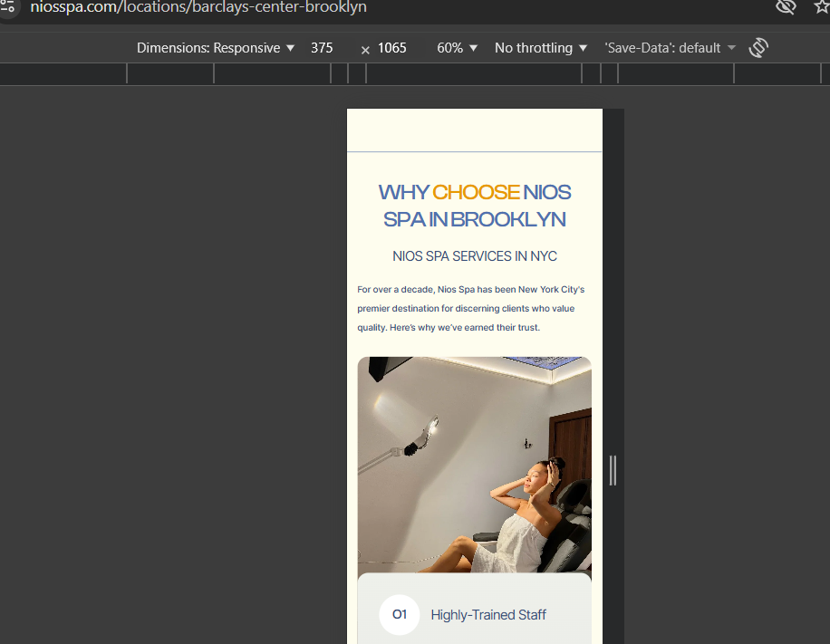Screen dimensions: 830x644
Task: Click the rotate device orientation icon
Action: (758, 48)
